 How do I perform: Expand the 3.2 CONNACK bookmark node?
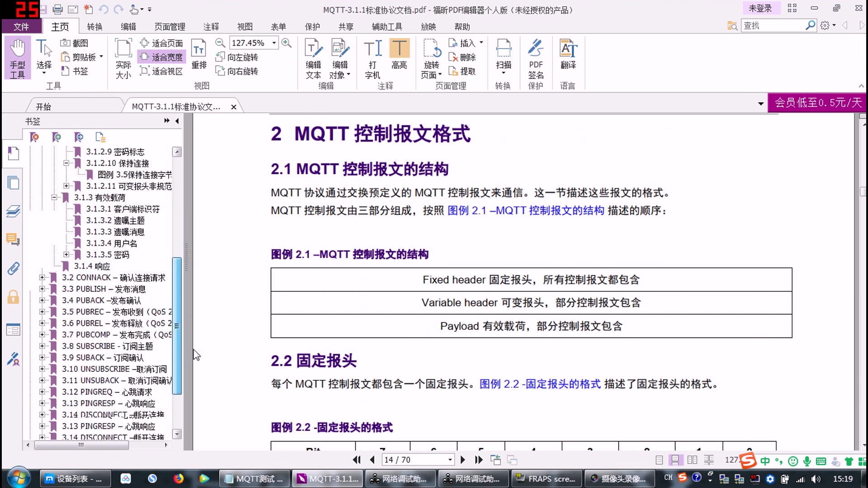coord(42,277)
